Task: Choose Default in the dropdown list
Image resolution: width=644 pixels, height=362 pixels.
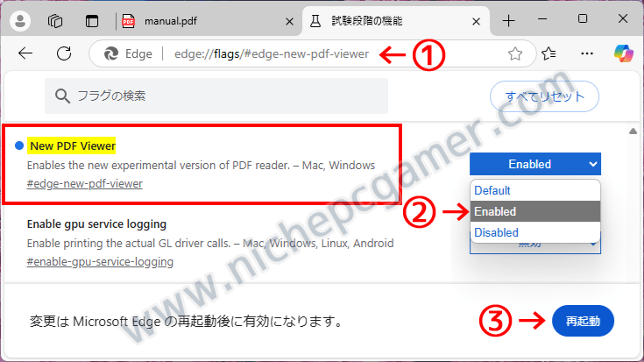Action: [535, 191]
